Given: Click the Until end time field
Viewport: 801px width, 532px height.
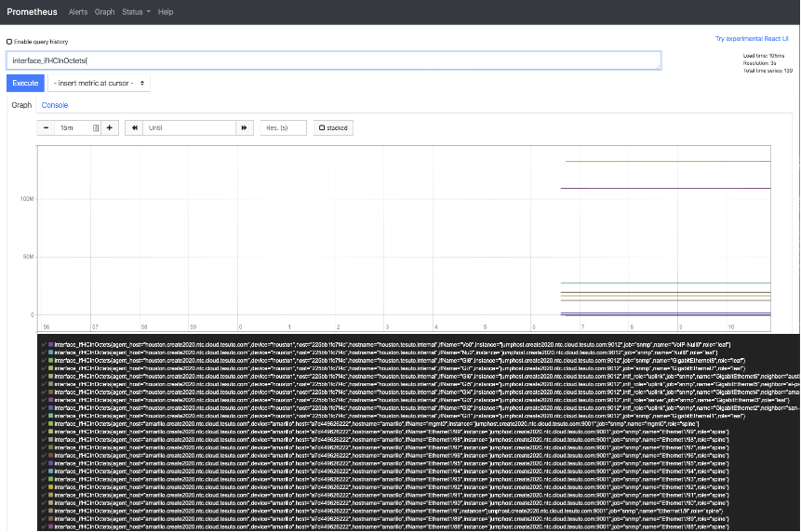Looking at the screenshot, I should (x=189, y=127).
